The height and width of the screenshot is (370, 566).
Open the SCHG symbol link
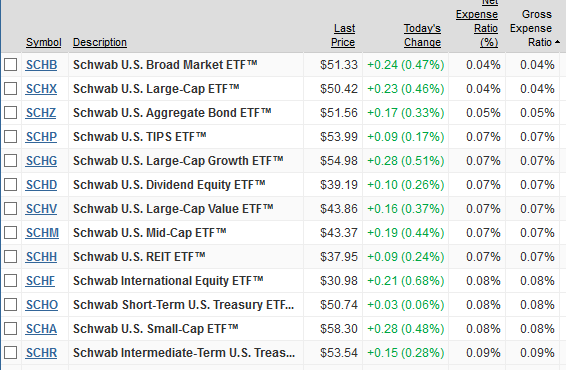coord(41,161)
